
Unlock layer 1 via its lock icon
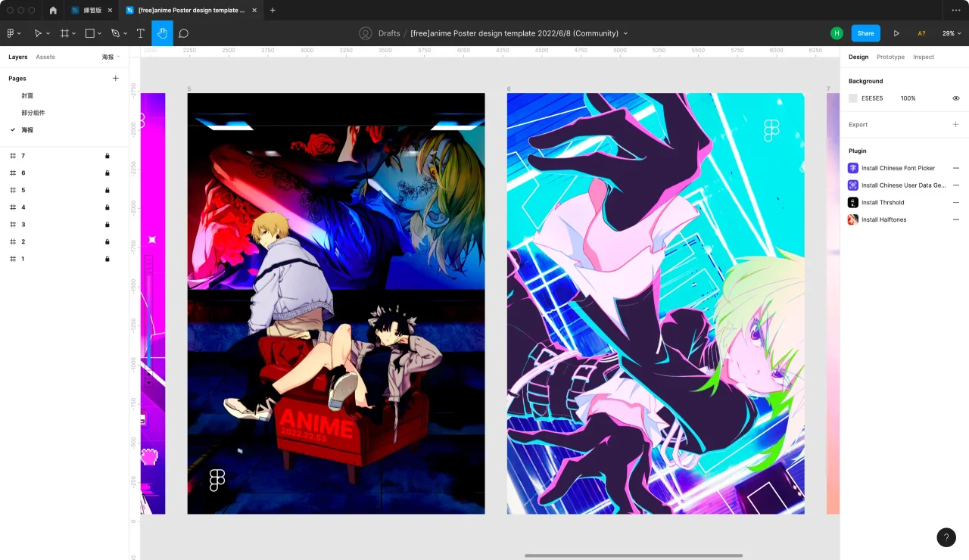[107, 259]
